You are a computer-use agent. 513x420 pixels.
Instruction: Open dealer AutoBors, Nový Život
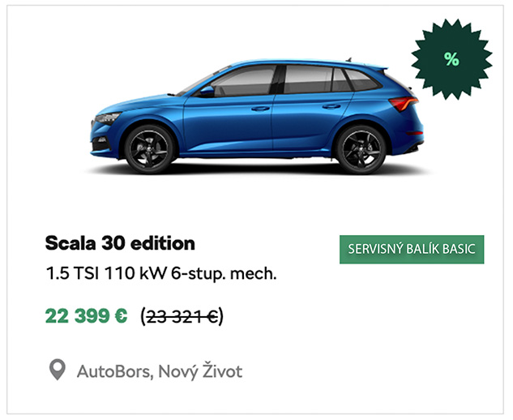(160, 371)
